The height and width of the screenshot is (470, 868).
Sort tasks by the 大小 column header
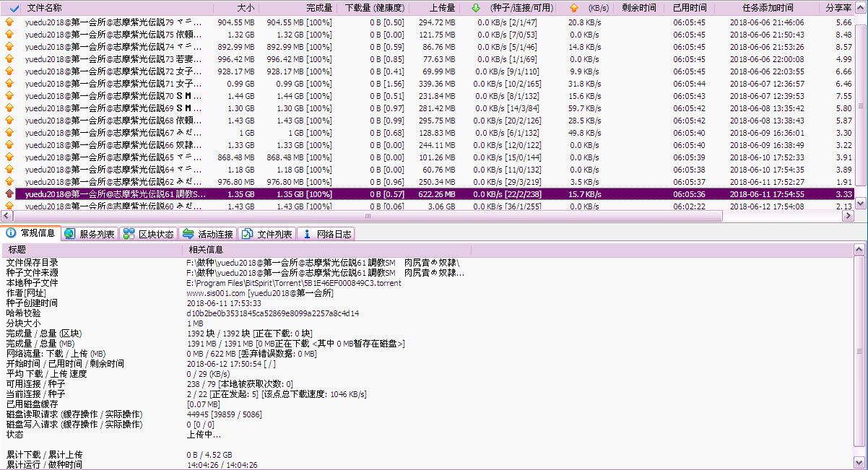click(x=246, y=8)
